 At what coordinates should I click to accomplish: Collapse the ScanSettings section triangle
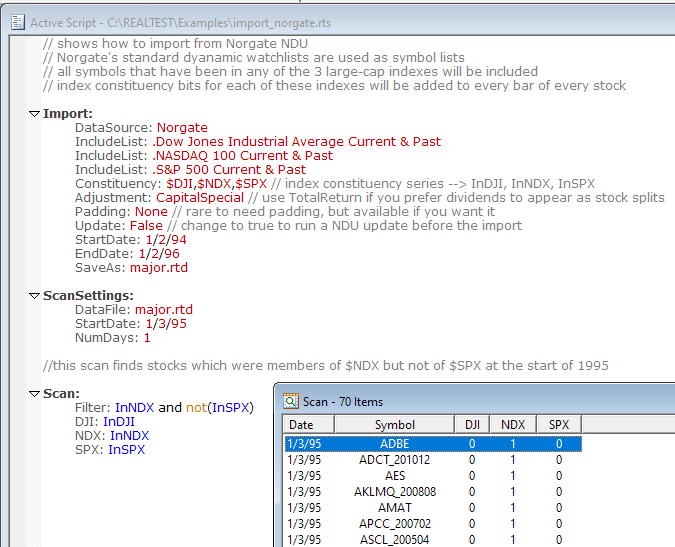click(35, 296)
